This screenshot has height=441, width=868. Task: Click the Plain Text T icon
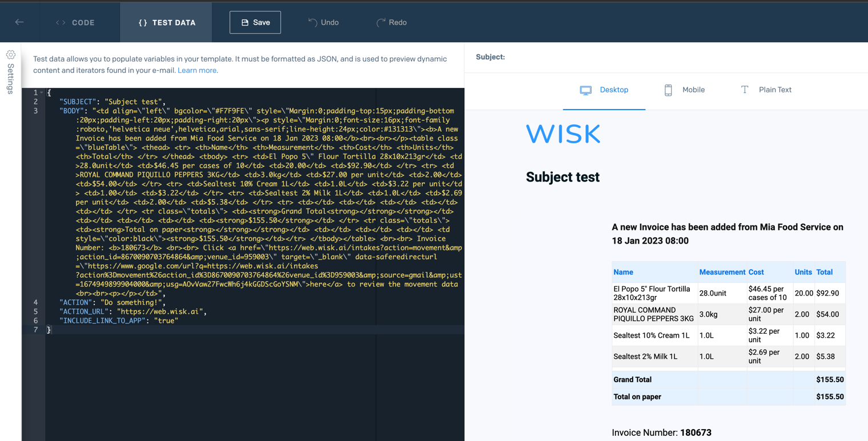click(x=744, y=90)
